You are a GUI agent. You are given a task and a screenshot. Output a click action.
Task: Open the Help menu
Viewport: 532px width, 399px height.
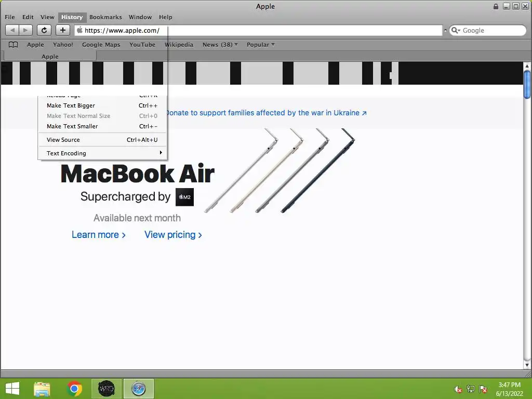(x=166, y=17)
